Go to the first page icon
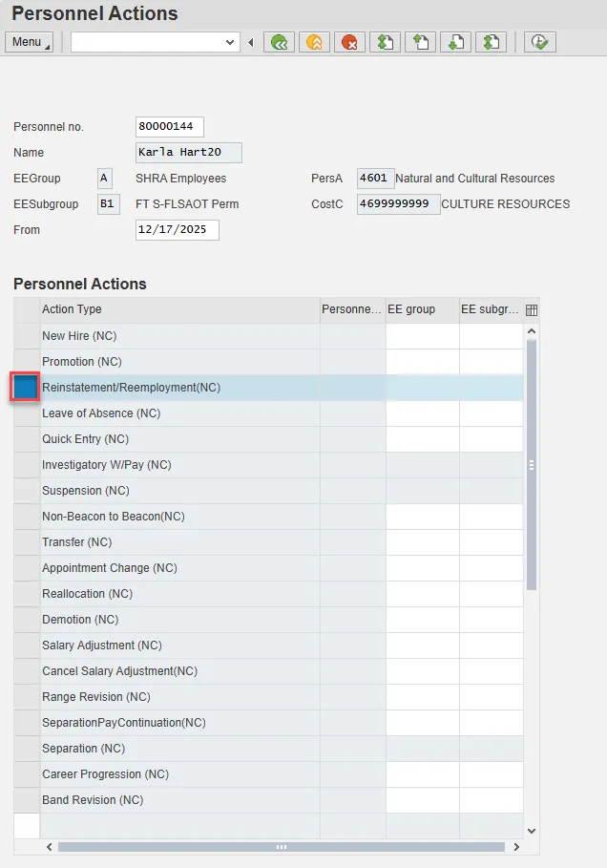The image size is (607, 868). [x=385, y=42]
